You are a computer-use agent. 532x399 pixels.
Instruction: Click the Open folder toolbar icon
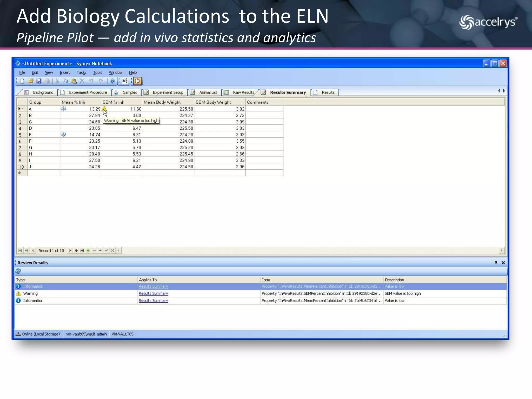pyautogui.click(x=31, y=81)
